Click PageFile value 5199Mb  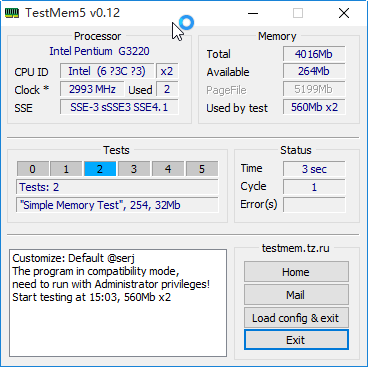pyautogui.click(x=314, y=89)
